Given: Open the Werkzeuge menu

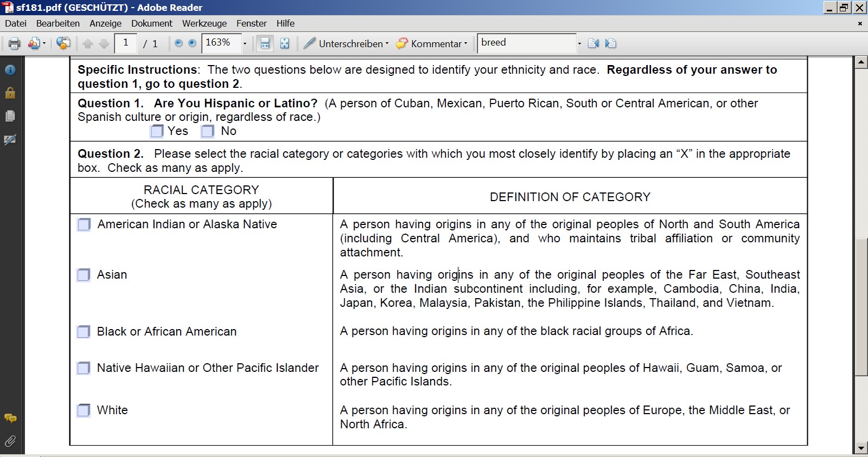Looking at the screenshot, I should tap(204, 23).
